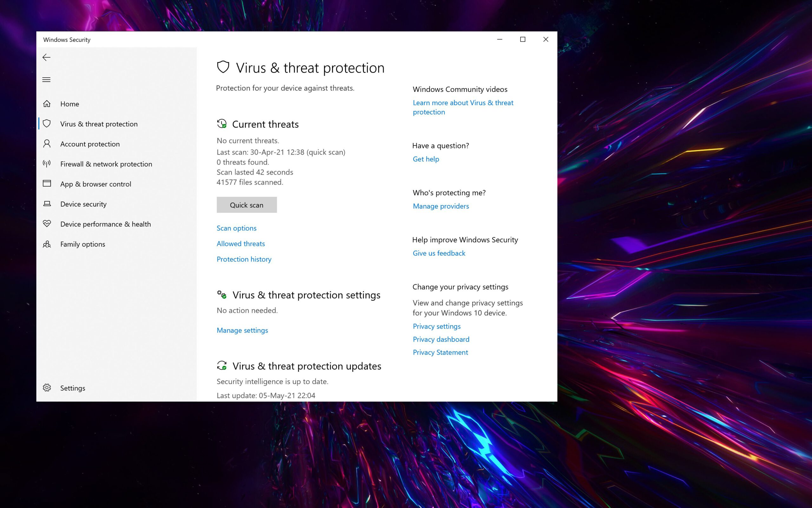Click the large shield icon in page heading
The height and width of the screenshot is (508, 812).
pyautogui.click(x=223, y=67)
